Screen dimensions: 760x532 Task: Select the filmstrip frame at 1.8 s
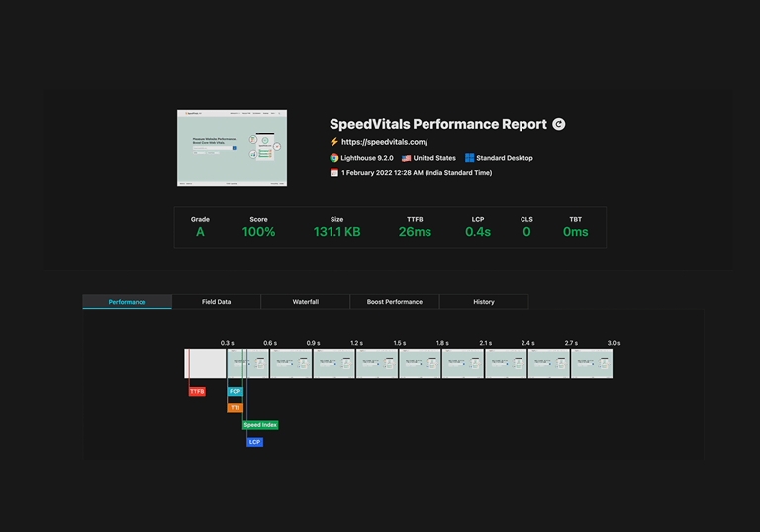[463, 363]
